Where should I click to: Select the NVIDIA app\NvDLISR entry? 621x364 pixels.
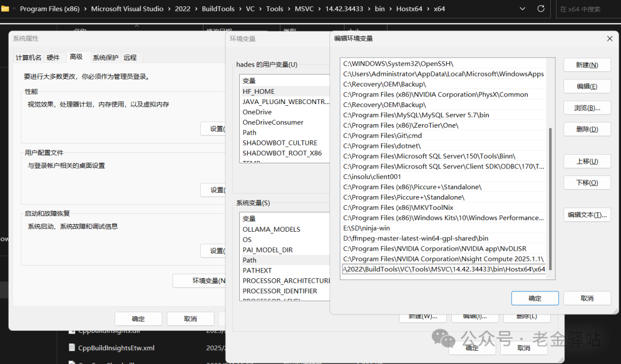[443, 249]
